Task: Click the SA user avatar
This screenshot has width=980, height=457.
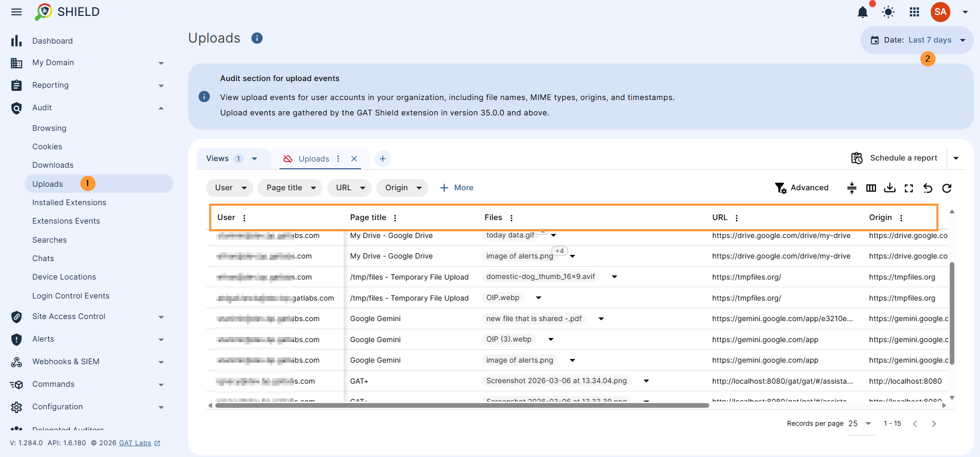Action: tap(941, 12)
